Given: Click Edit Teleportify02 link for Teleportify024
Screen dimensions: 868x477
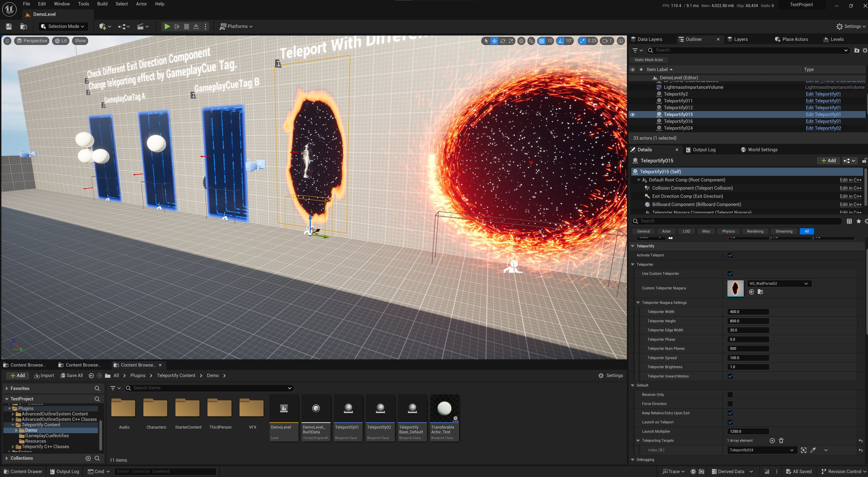Looking at the screenshot, I should pos(823,128).
